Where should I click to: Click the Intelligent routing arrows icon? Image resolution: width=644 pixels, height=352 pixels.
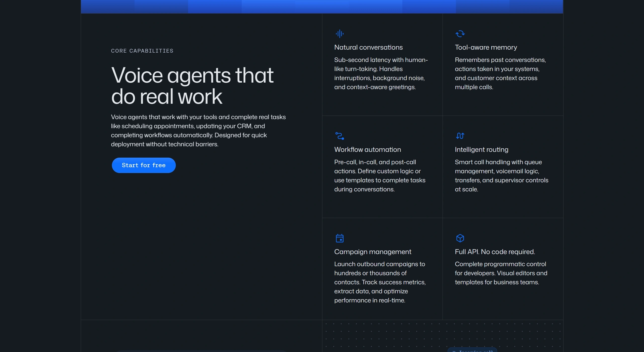[x=460, y=136]
